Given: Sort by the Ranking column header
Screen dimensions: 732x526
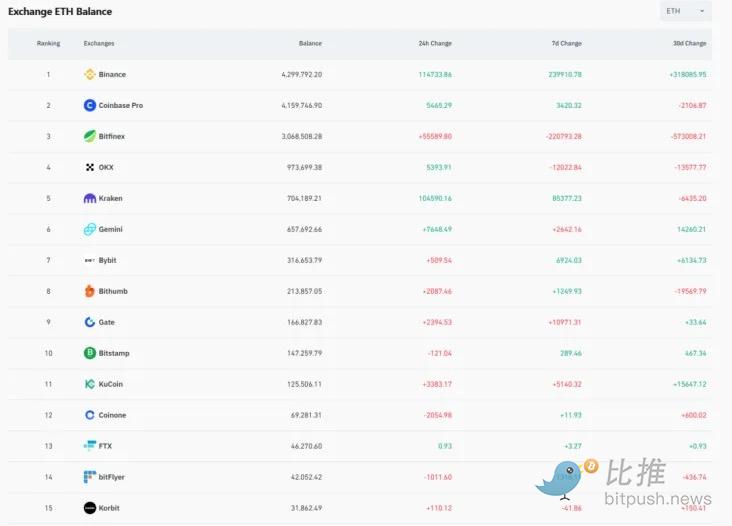Looking at the screenshot, I should (x=49, y=43).
